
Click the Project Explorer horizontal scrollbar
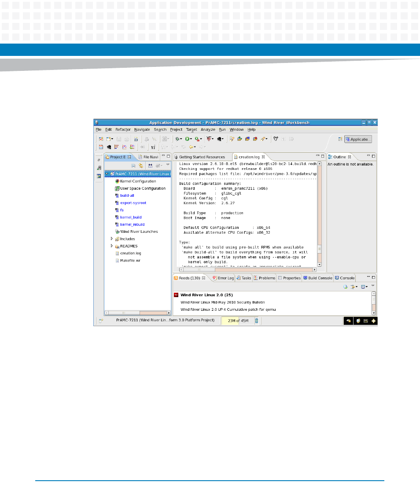[x=138, y=313]
